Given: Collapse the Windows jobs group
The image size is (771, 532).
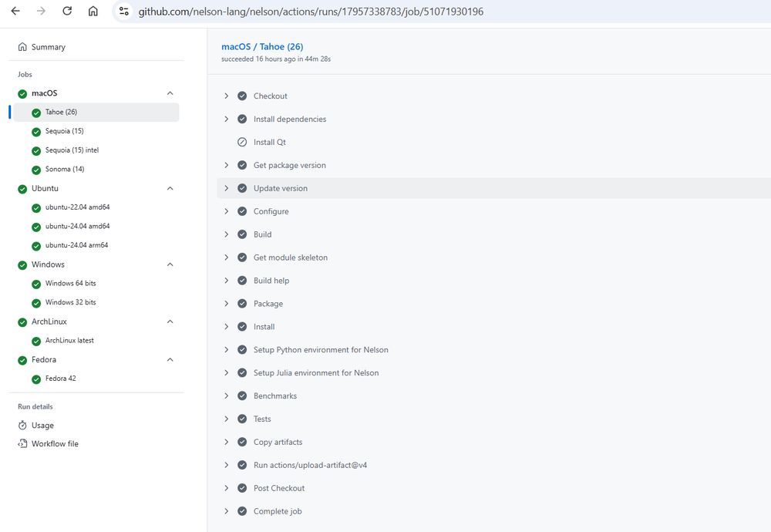Looking at the screenshot, I should pyautogui.click(x=170, y=264).
